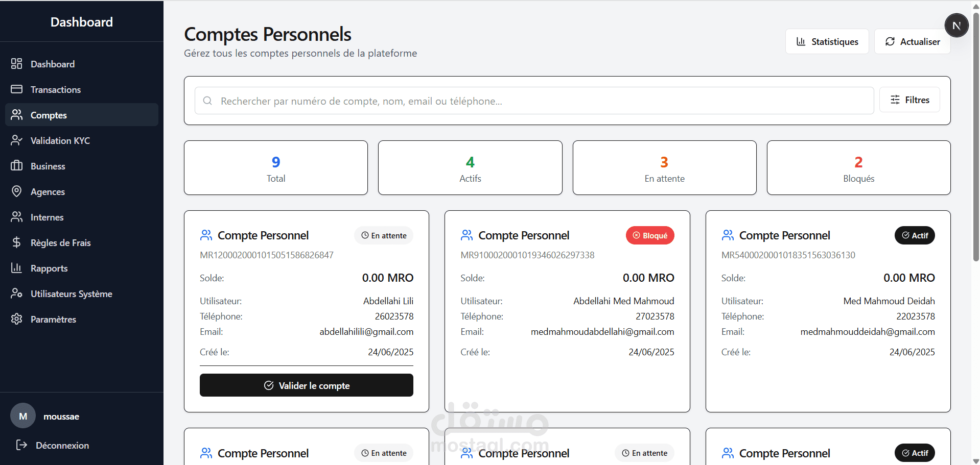Click the Internes users icon
This screenshot has height=465, width=980.
pyautogui.click(x=16, y=217)
